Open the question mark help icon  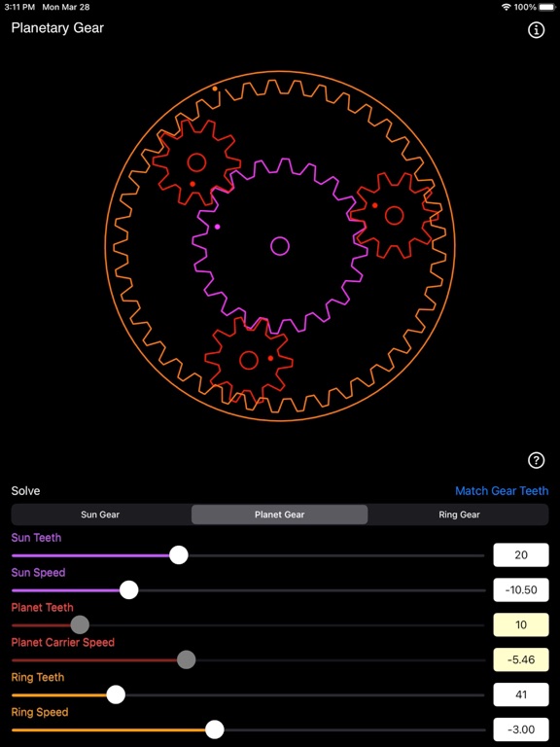tap(537, 460)
